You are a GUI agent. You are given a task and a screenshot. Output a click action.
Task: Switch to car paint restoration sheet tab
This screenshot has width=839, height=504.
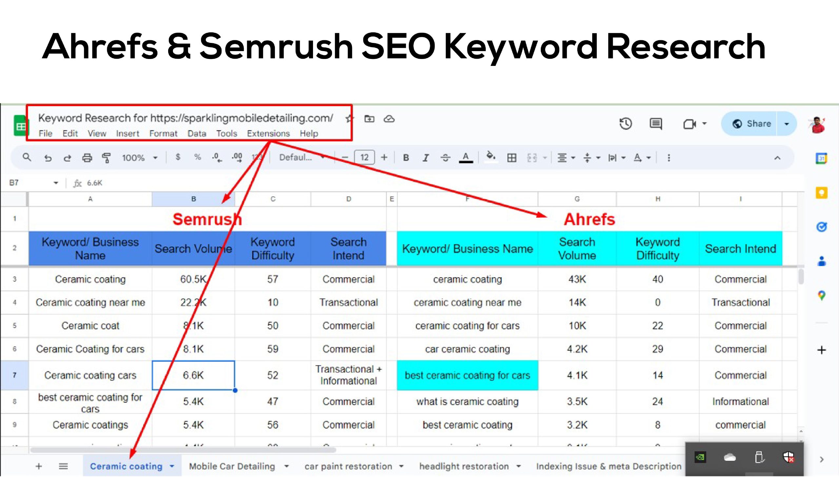[x=348, y=466]
